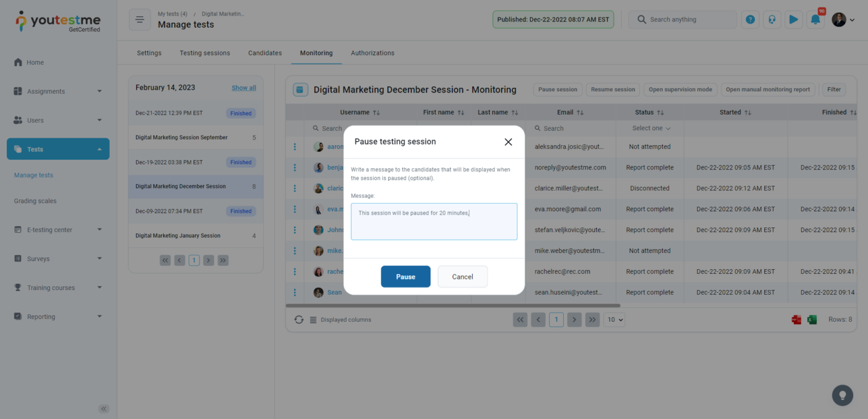Image resolution: width=868 pixels, height=419 pixels.
Task: Open the headset support icon
Action: (x=772, y=20)
